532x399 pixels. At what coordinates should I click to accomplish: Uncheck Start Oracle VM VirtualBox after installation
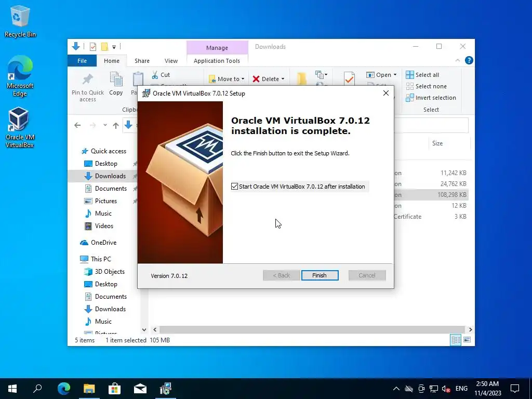click(x=234, y=187)
